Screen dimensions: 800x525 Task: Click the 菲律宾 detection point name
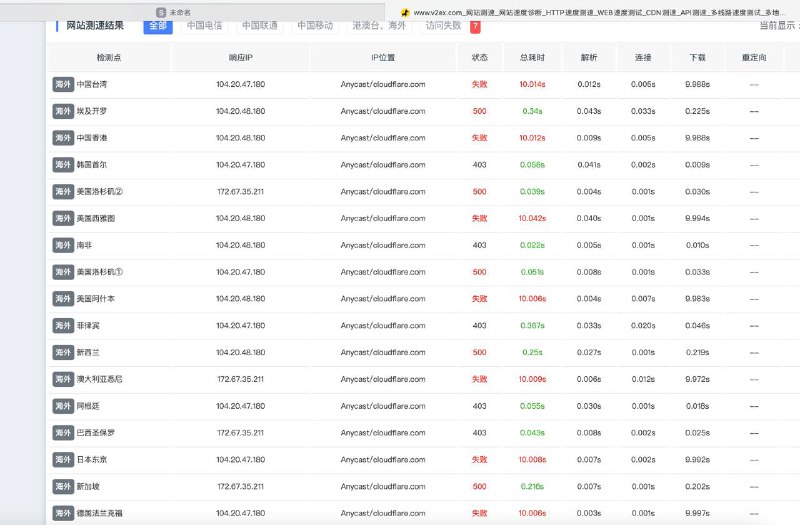(x=88, y=326)
